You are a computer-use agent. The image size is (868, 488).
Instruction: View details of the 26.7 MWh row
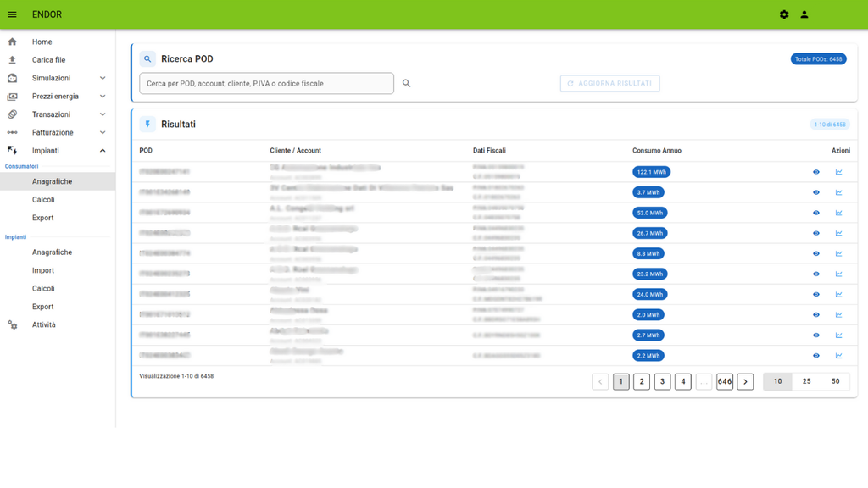(816, 233)
